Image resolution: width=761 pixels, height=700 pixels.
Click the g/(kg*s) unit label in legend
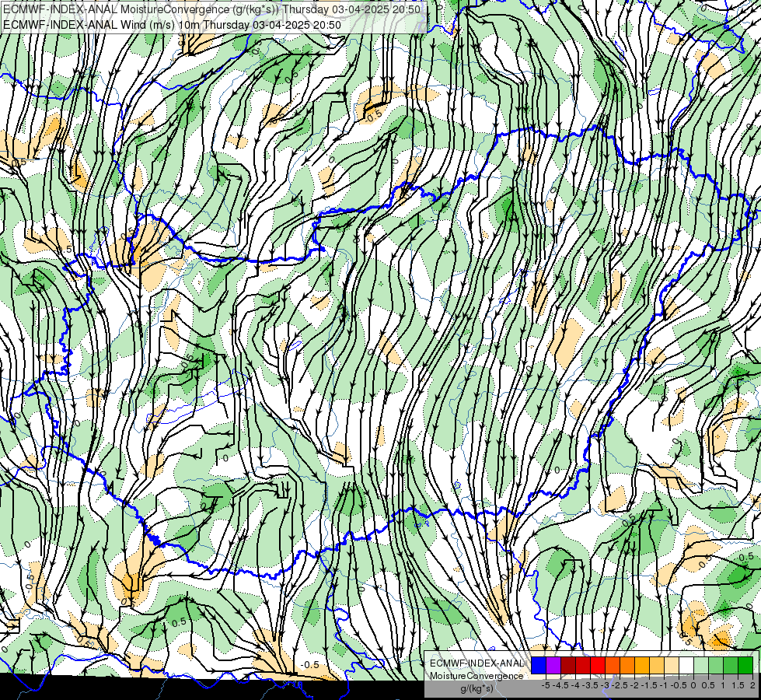[476, 689]
